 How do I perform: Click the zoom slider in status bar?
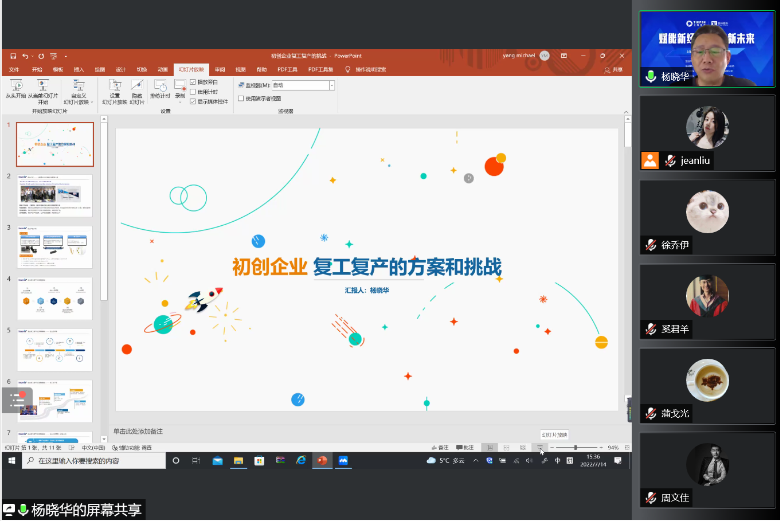[x=574, y=447]
